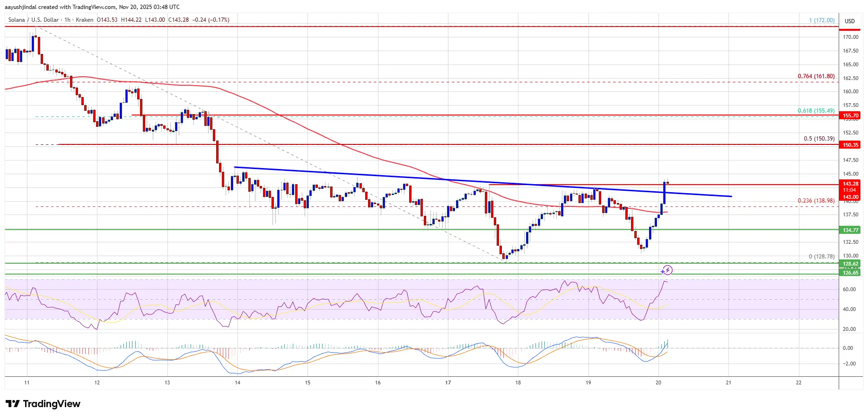Click the Solana / U.S. Dollar symbol title
This screenshot has height=418, width=868.
pyautogui.click(x=33, y=20)
